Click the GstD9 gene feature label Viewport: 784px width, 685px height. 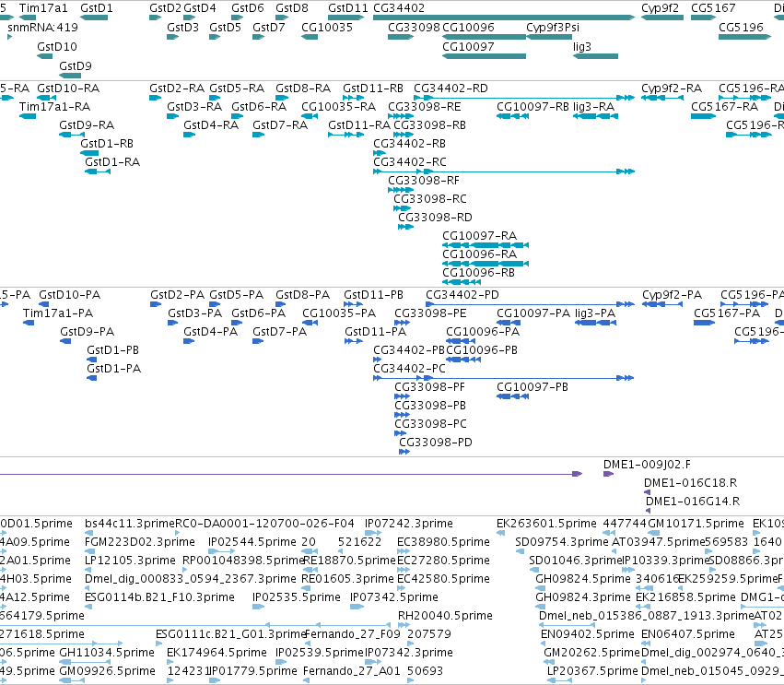pos(76,66)
